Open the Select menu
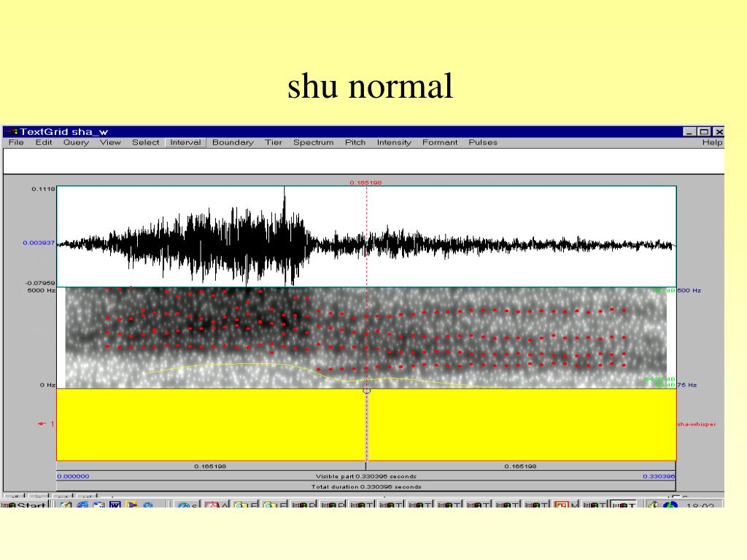Image resolution: width=747 pixels, height=560 pixels. point(146,142)
